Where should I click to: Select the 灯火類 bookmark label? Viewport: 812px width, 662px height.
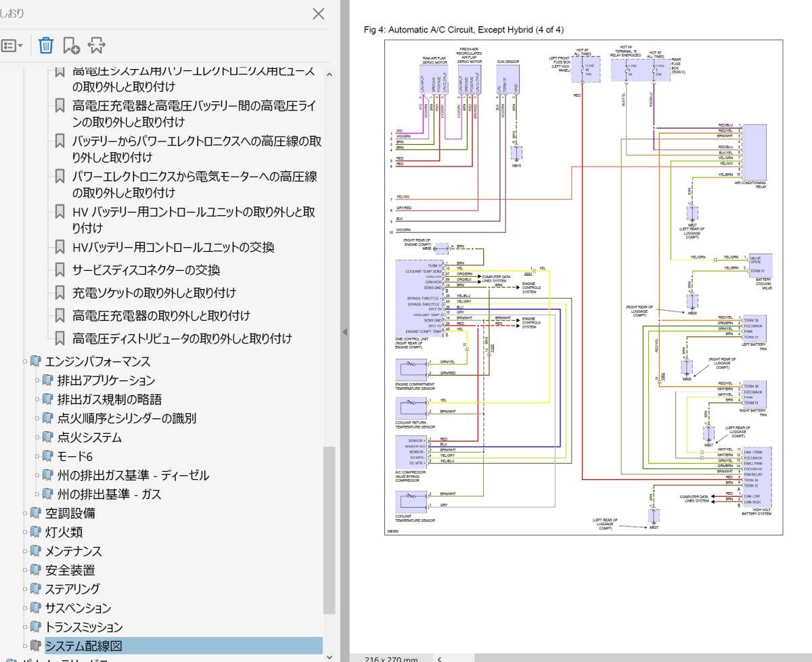pos(64,532)
